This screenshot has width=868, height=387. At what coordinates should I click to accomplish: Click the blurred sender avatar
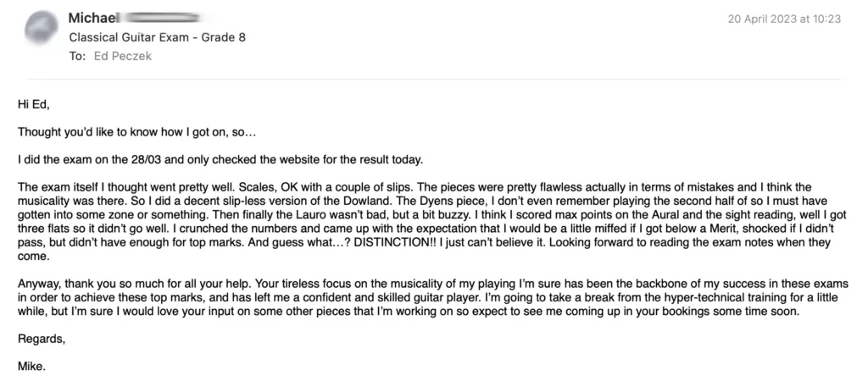(42, 27)
